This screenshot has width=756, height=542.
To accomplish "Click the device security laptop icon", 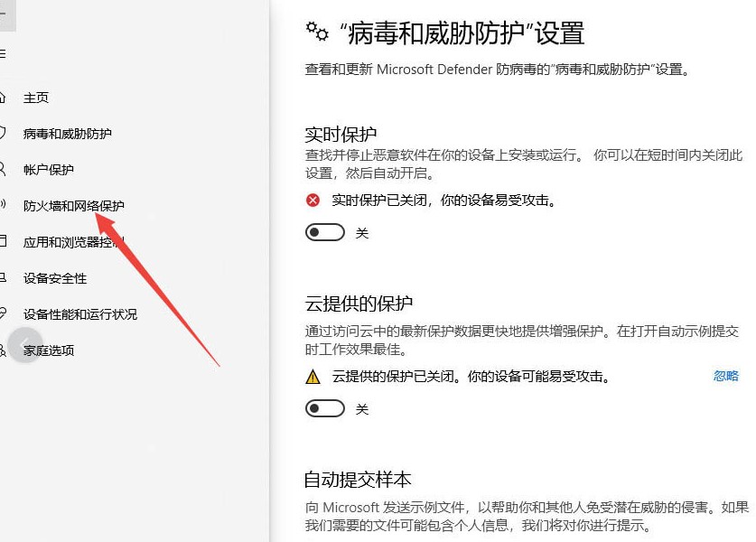I will pyautogui.click(x=3, y=277).
